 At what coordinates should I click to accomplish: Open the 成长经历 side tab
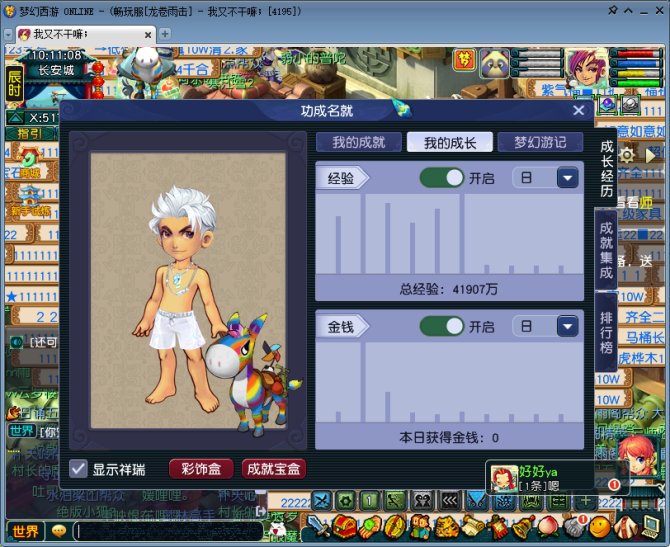point(607,168)
